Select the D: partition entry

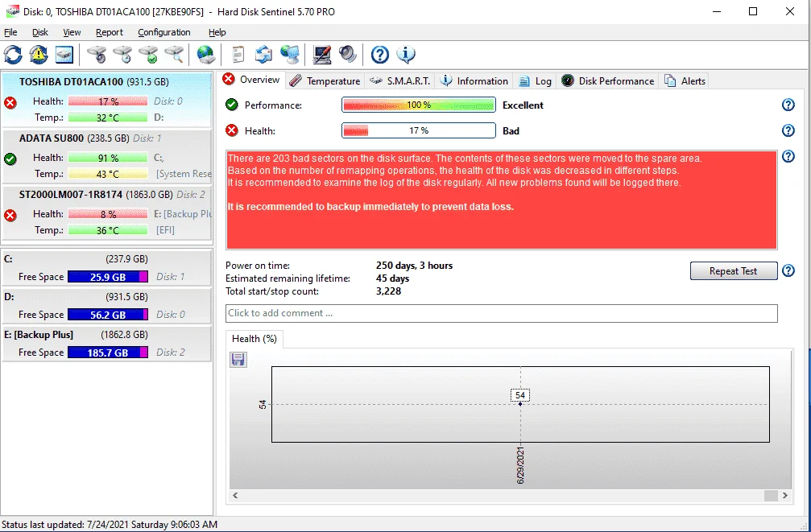[x=107, y=306]
